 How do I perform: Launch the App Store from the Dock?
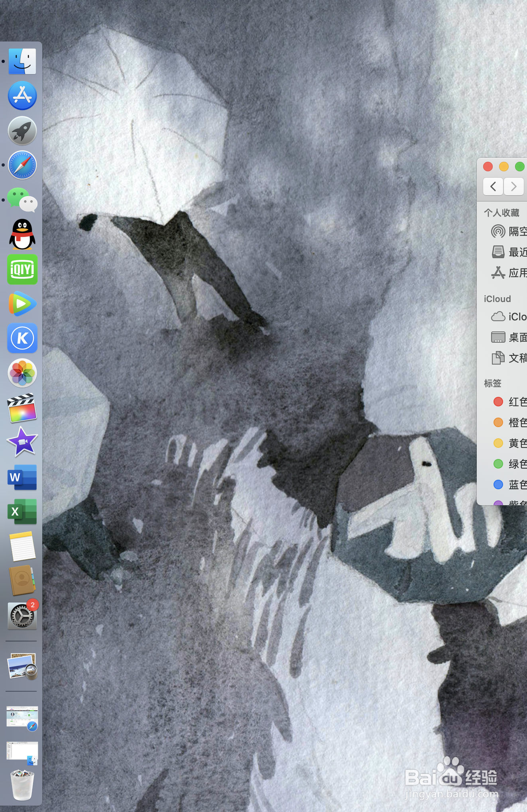tap(22, 96)
